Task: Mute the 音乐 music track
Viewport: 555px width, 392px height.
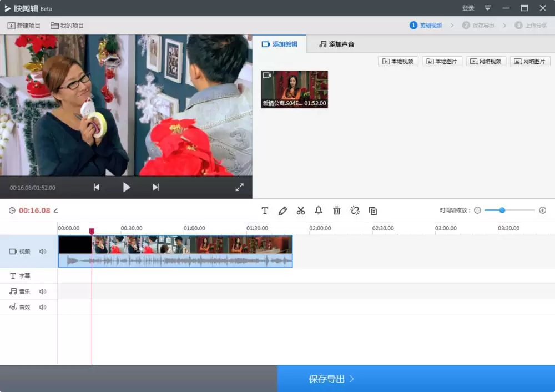Action: coord(43,292)
